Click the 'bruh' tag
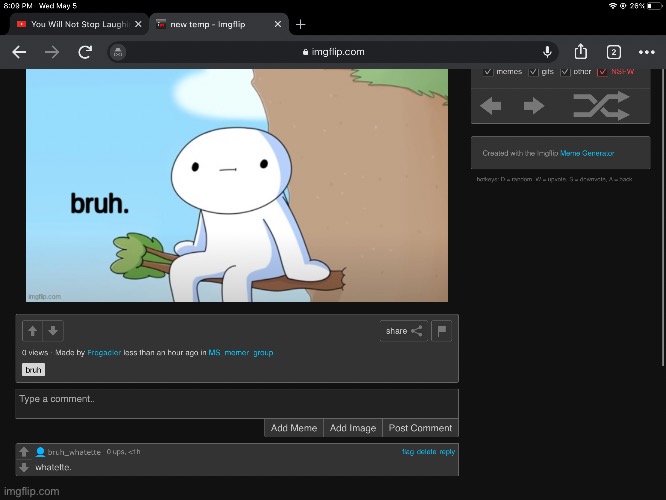Image resolution: width=666 pixels, height=500 pixels. (33, 370)
